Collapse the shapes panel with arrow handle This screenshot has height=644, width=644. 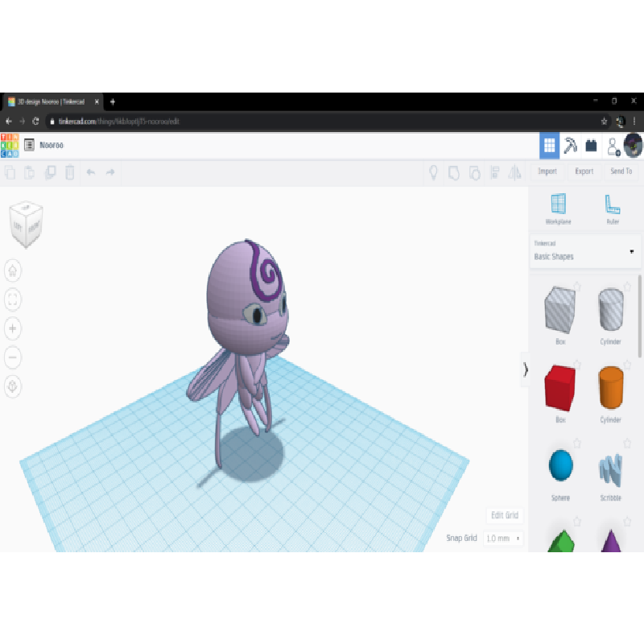pos(526,369)
